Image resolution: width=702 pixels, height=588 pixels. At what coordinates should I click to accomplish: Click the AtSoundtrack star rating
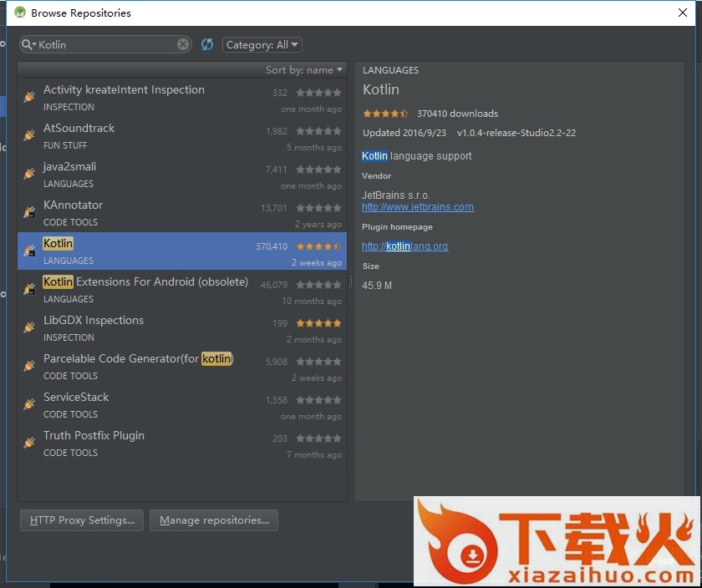318,130
